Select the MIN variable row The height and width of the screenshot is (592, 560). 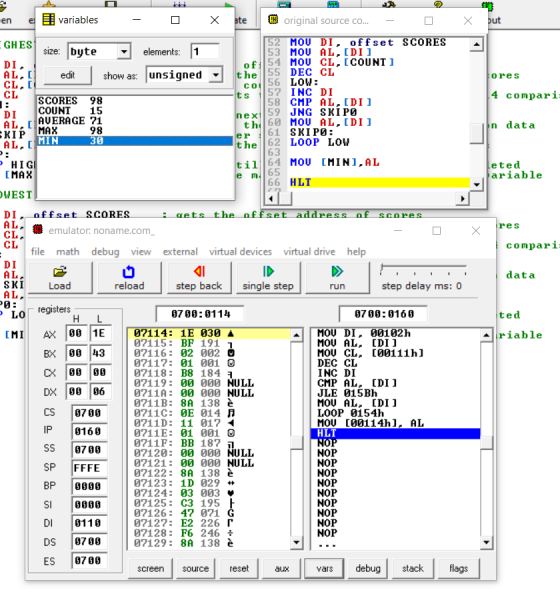[134, 141]
